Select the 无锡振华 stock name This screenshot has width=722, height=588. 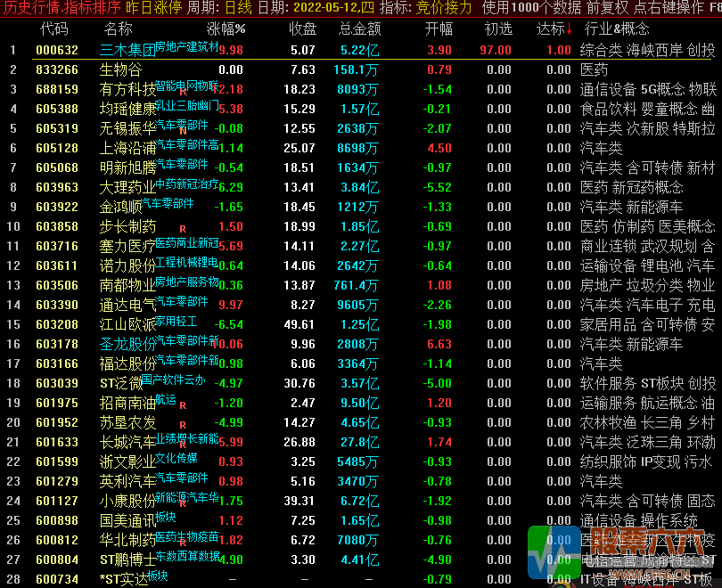pos(127,128)
